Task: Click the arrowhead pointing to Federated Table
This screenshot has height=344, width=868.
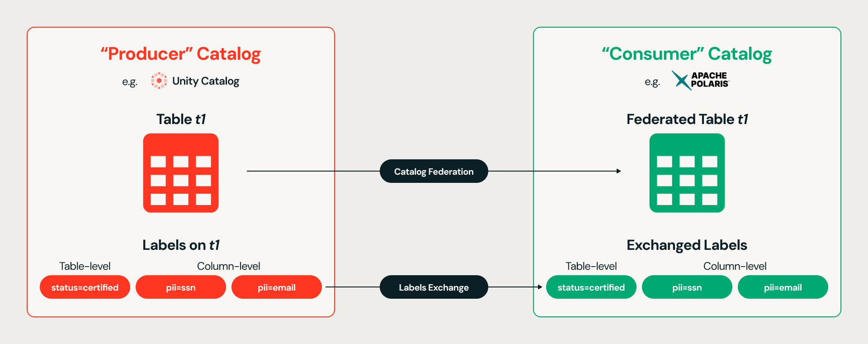Action: click(x=619, y=171)
